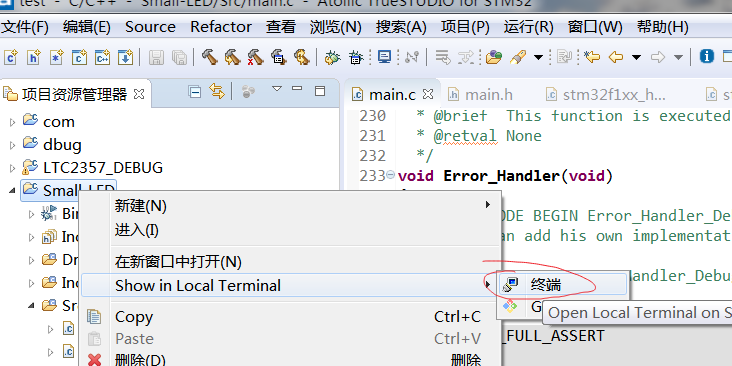This screenshot has width=732, height=366.
Task: Toggle Collapse All in project explorer
Action: pyautogui.click(x=195, y=91)
